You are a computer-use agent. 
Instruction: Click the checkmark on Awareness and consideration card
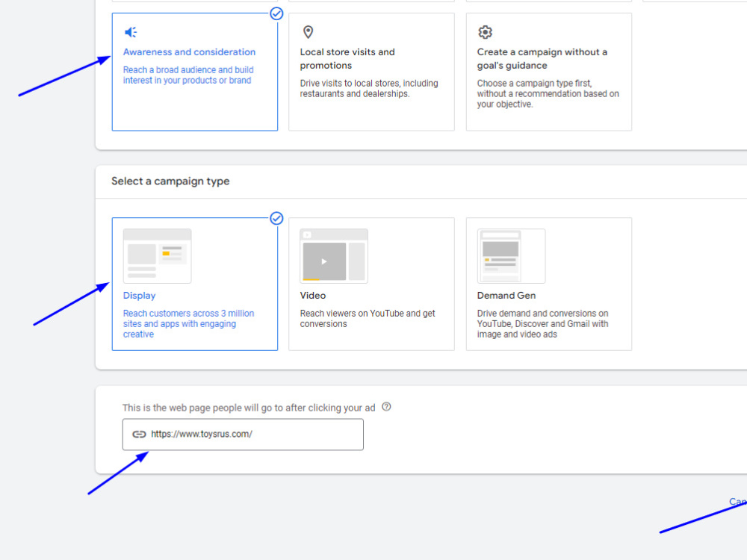[276, 13]
